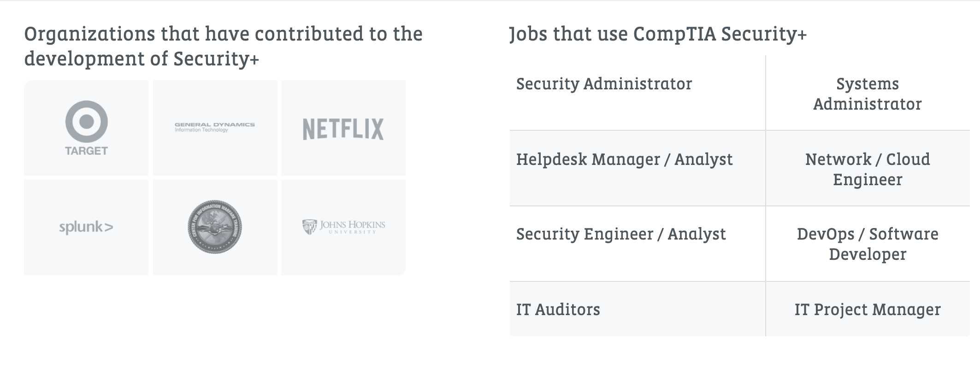The image size is (980, 375).
Task: Click the Target bullseye logo
Action: pyautogui.click(x=86, y=122)
